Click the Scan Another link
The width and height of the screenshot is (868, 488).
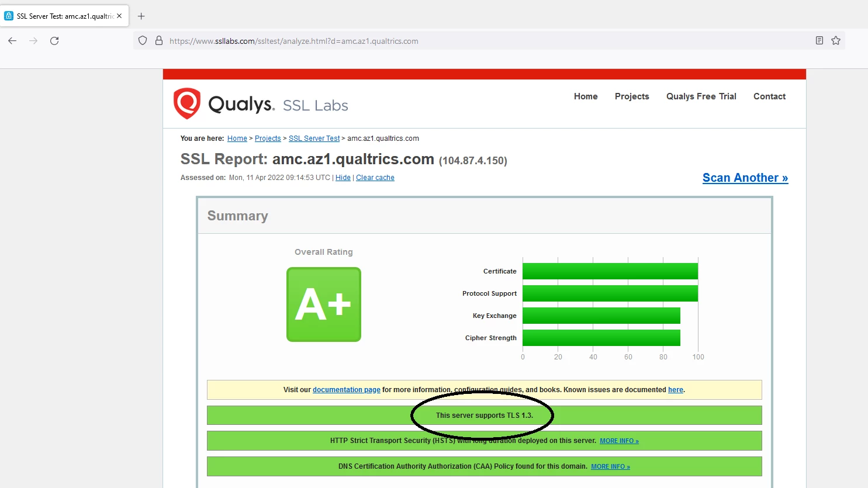tap(745, 178)
